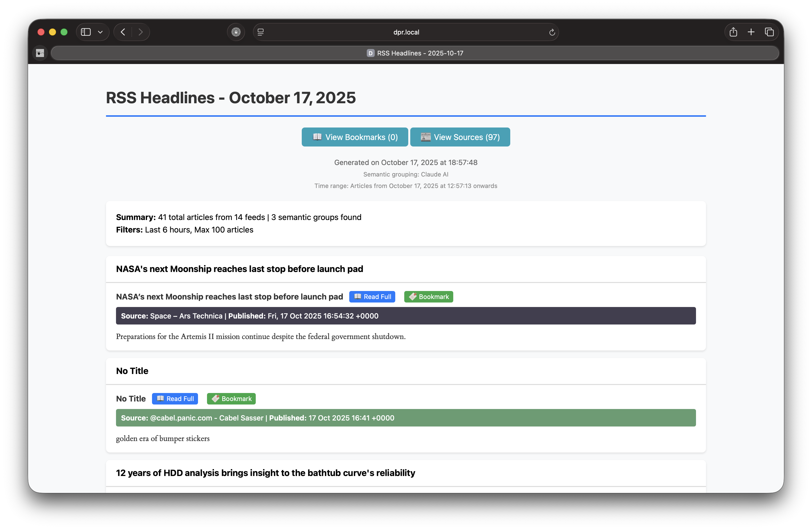Viewport: 812px width, 530px height.
Task: Open the sidebar options dropdown chevron
Action: pos(100,32)
